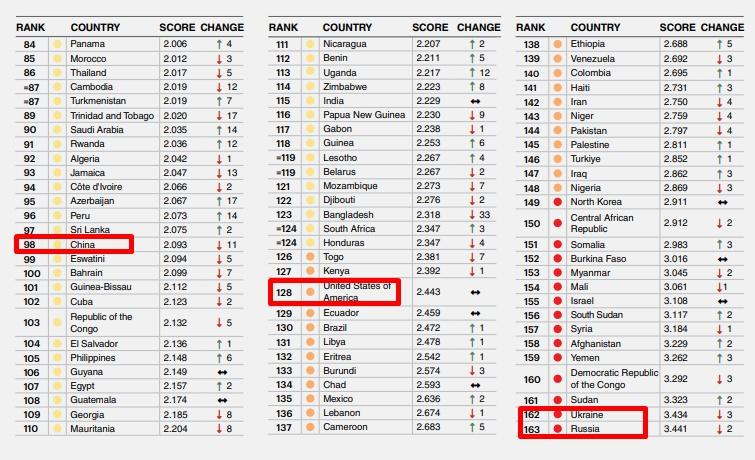Click the red dot beside Russia
Image resolution: width=755 pixels, height=460 pixels.
(557, 429)
